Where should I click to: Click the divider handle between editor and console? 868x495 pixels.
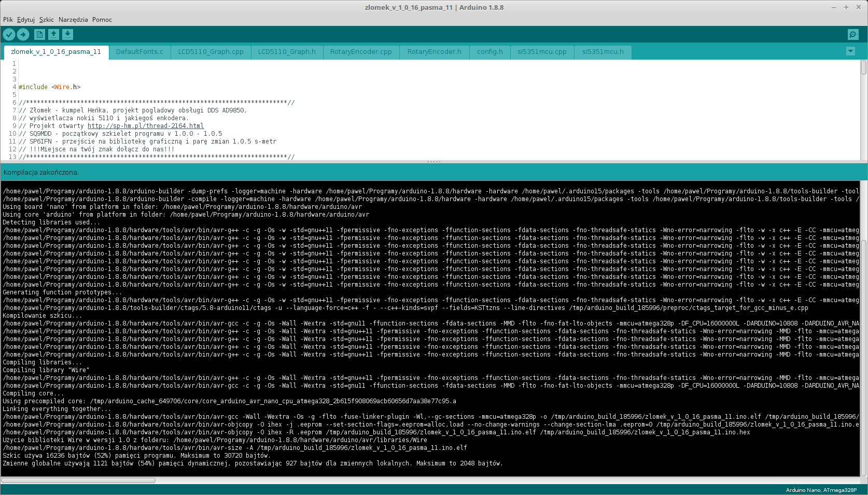[434, 162]
